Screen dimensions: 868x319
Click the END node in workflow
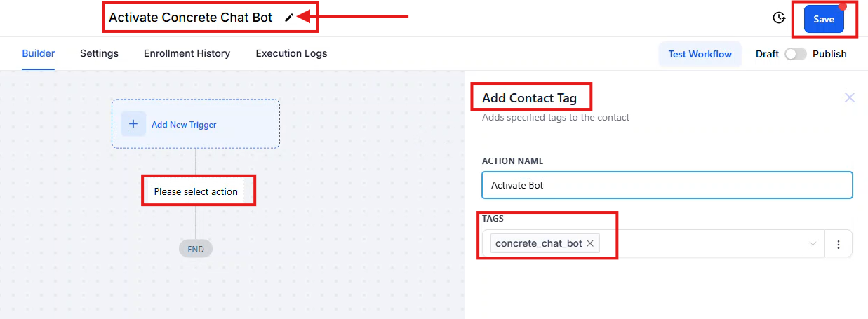[x=196, y=249]
